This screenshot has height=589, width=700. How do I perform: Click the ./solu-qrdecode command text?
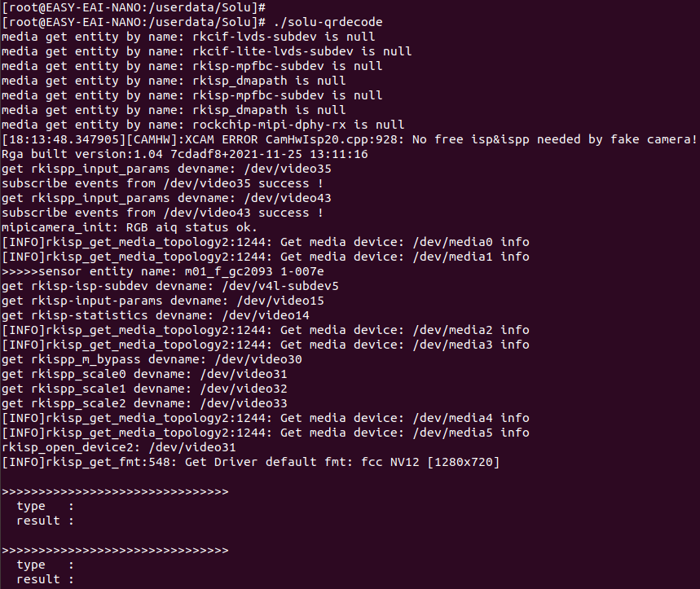328,22
